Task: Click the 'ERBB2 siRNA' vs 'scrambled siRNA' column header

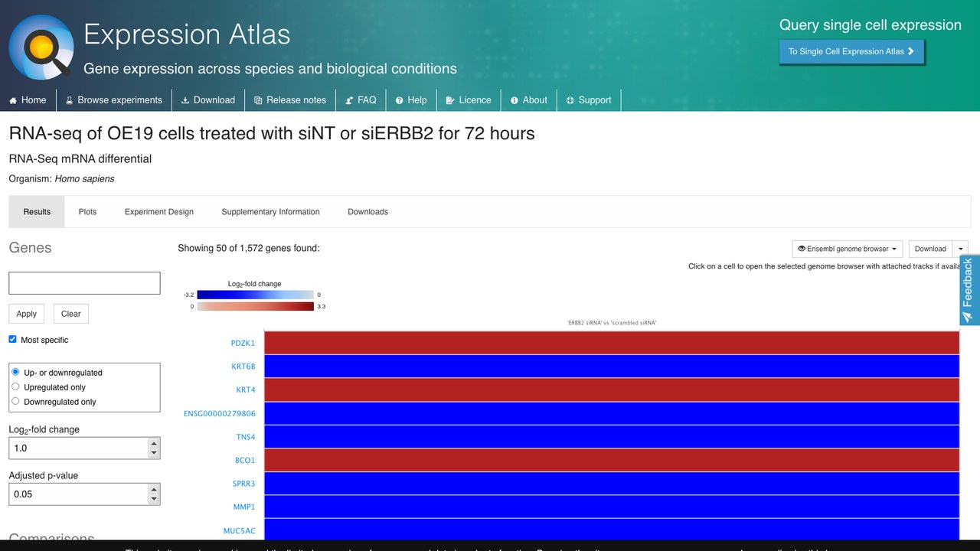Action: pos(611,323)
